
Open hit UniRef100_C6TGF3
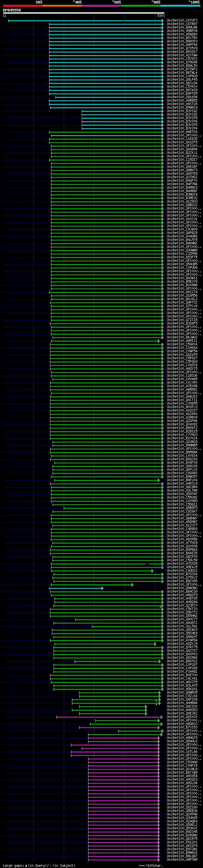pyautogui.click(x=182, y=21)
